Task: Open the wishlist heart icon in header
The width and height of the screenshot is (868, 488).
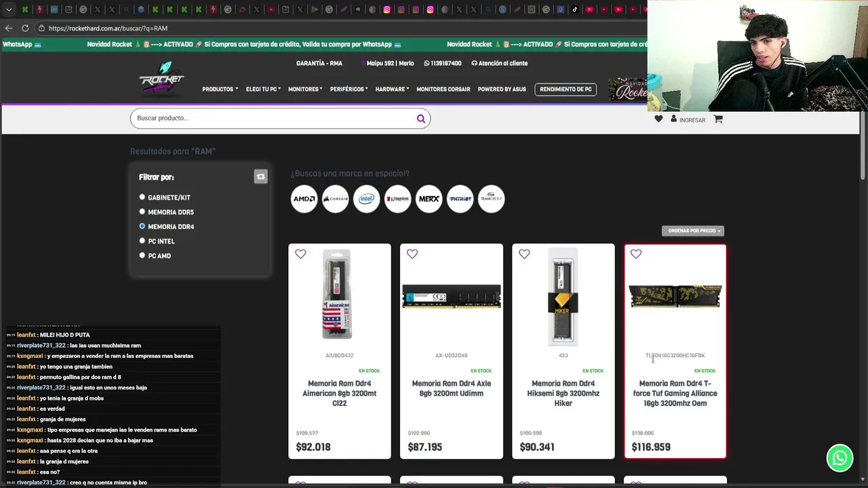Action: tap(658, 119)
